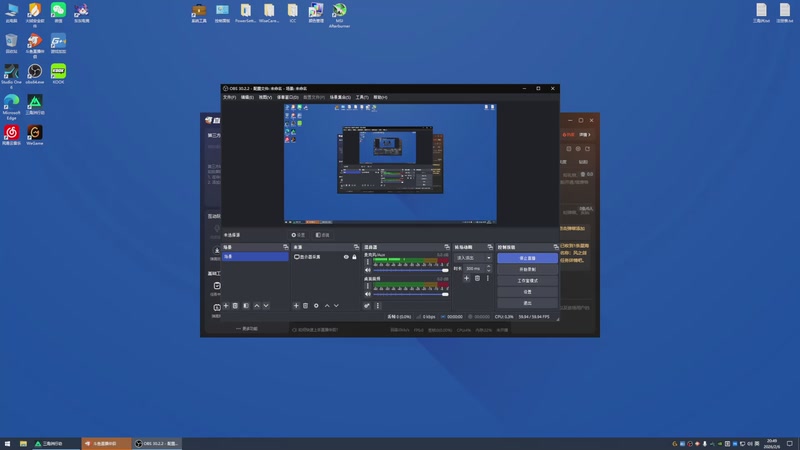Toggle the lock on display capture source
800x450 pixels.
(x=354, y=257)
